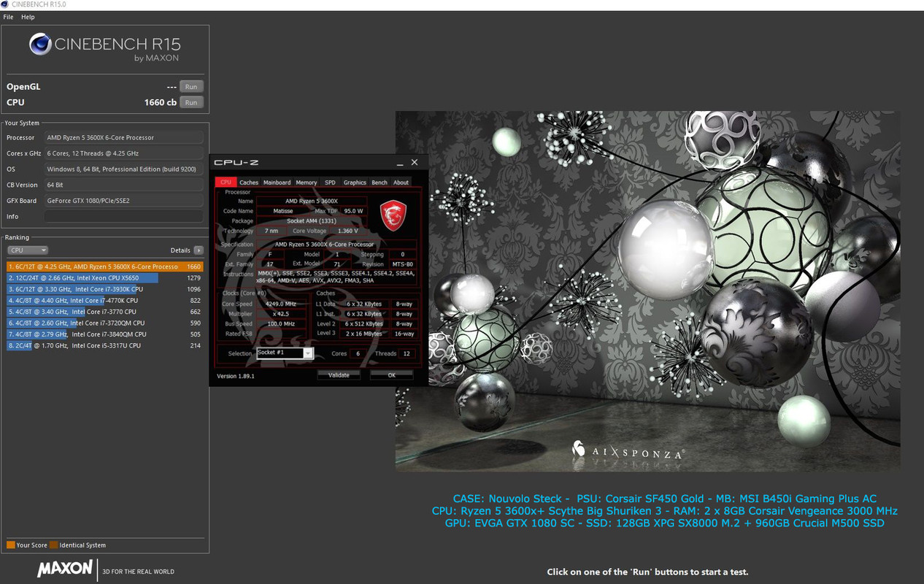Click the Socket AM4 (1331) package field
The height and width of the screenshot is (584, 924).
point(310,220)
